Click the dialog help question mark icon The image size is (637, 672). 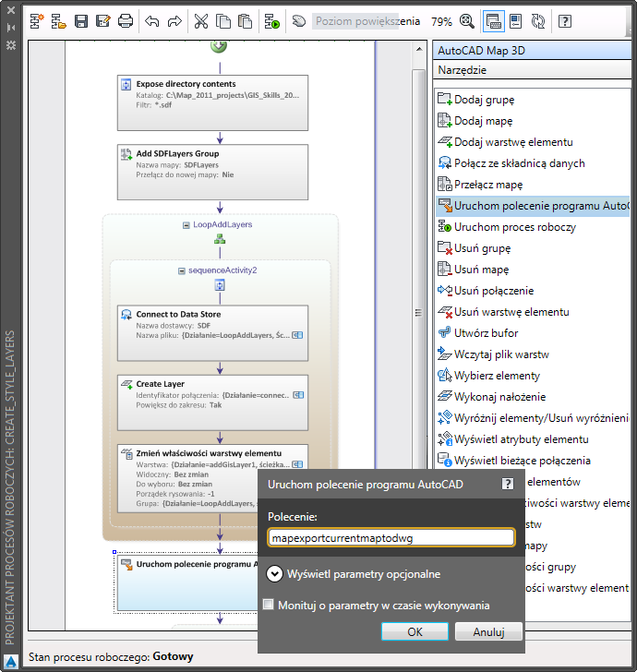pos(508,484)
